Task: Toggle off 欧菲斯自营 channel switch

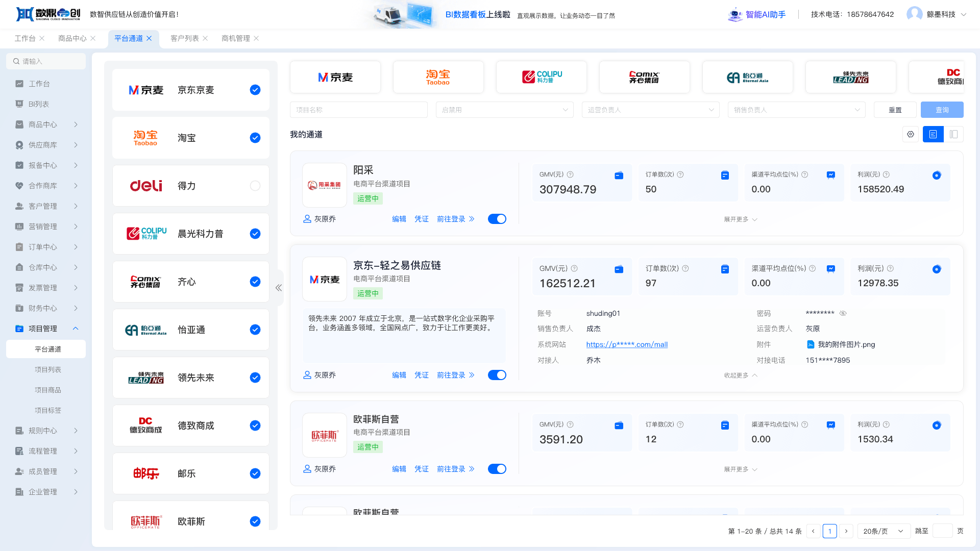Action: pos(497,469)
